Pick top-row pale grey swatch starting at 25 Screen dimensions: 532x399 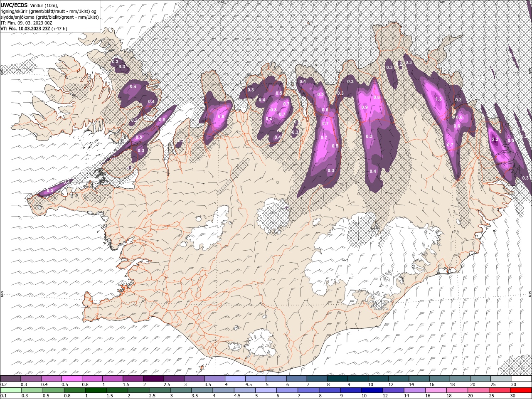[500, 379]
